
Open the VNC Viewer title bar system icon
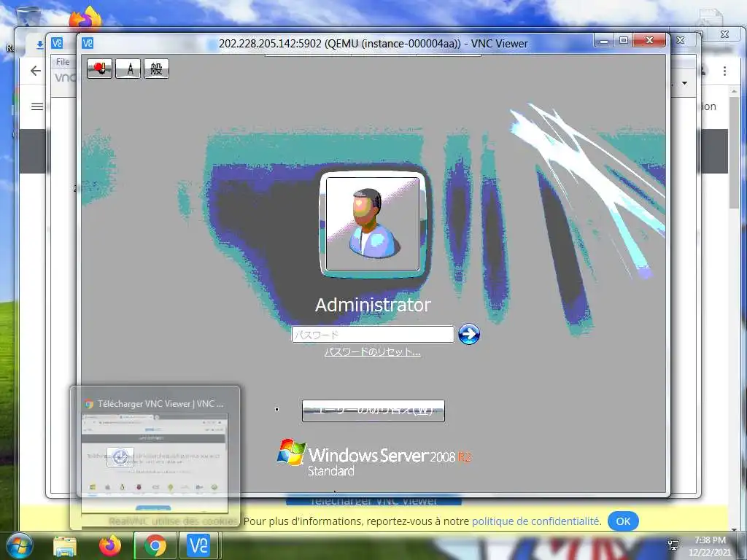coord(88,43)
